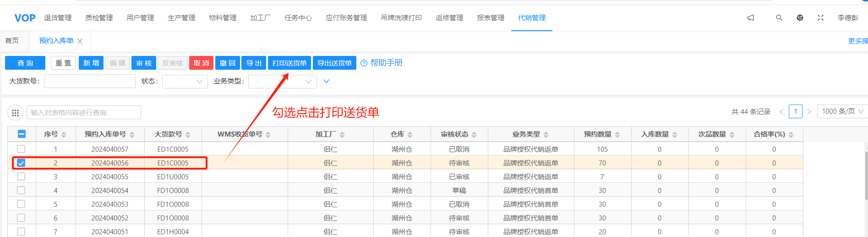Viewport: 868px width, 237px height.
Task: Uncheck the row with order 2024040056
Action: click(x=21, y=163)
